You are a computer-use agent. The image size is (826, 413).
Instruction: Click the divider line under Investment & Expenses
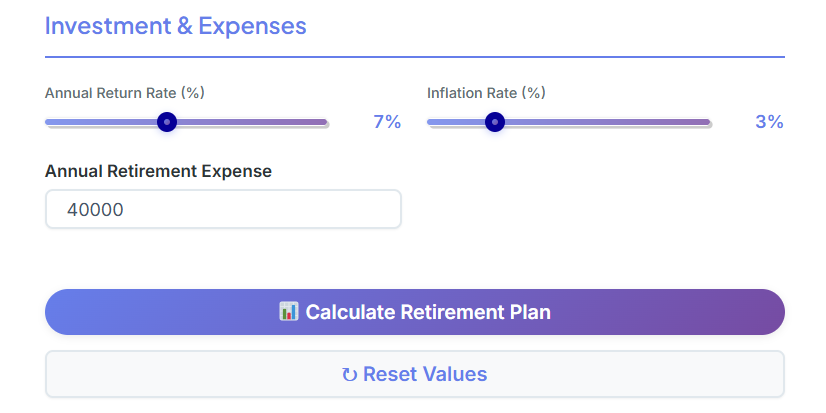click(x=414, y=57)
